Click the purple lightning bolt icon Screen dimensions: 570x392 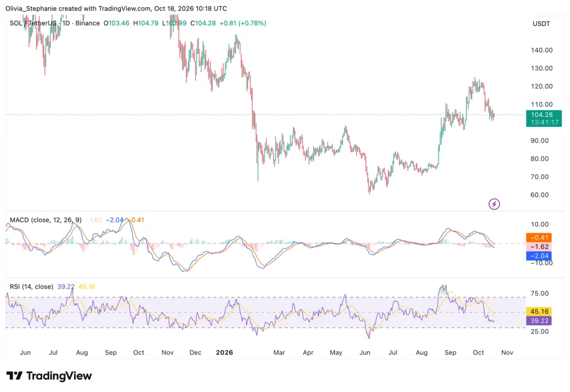494,204
